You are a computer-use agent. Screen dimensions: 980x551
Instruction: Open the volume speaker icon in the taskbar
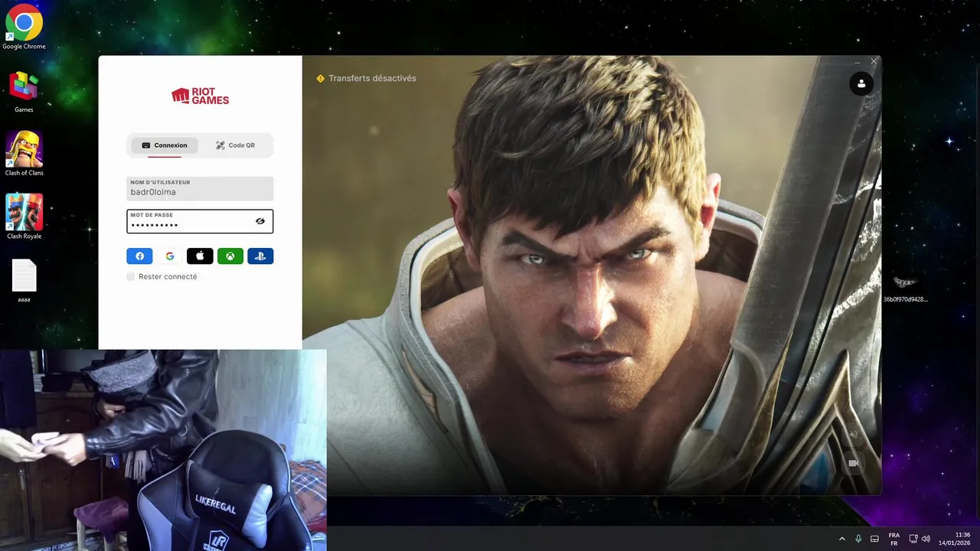click(x=926, y=539)
